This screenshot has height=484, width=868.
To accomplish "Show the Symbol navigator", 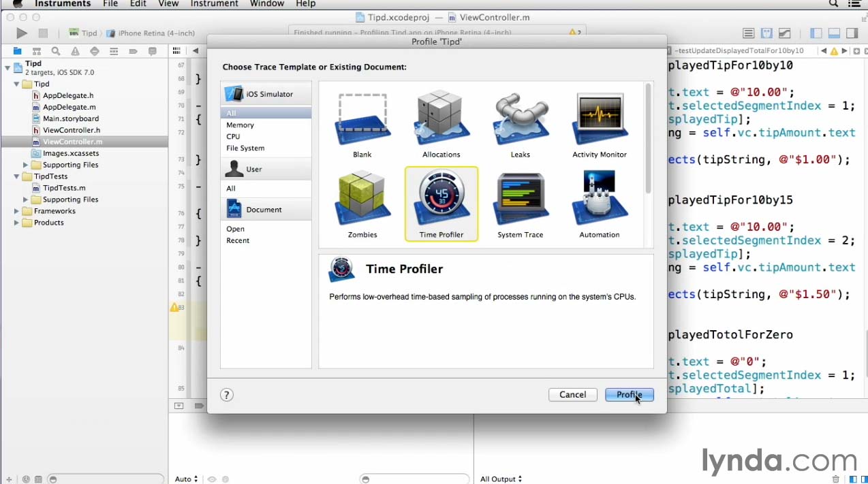I will pos(37,51).
